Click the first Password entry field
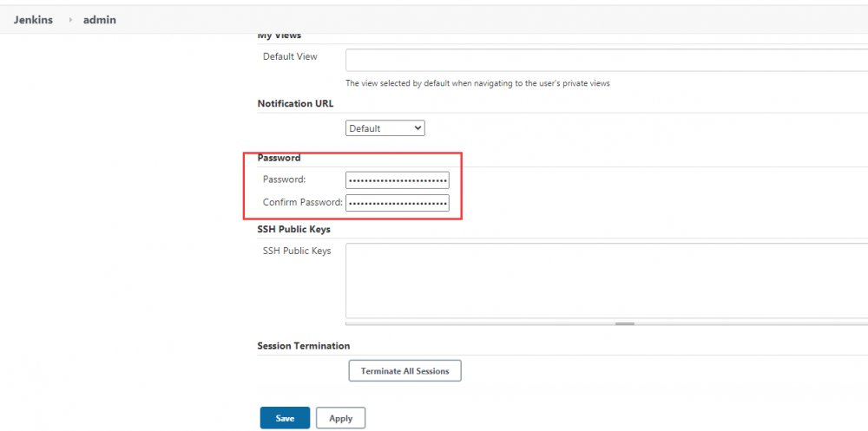Image resolution: width=868 pixels, height=431 pixels. pyautogui.click(x=397, y=180)
